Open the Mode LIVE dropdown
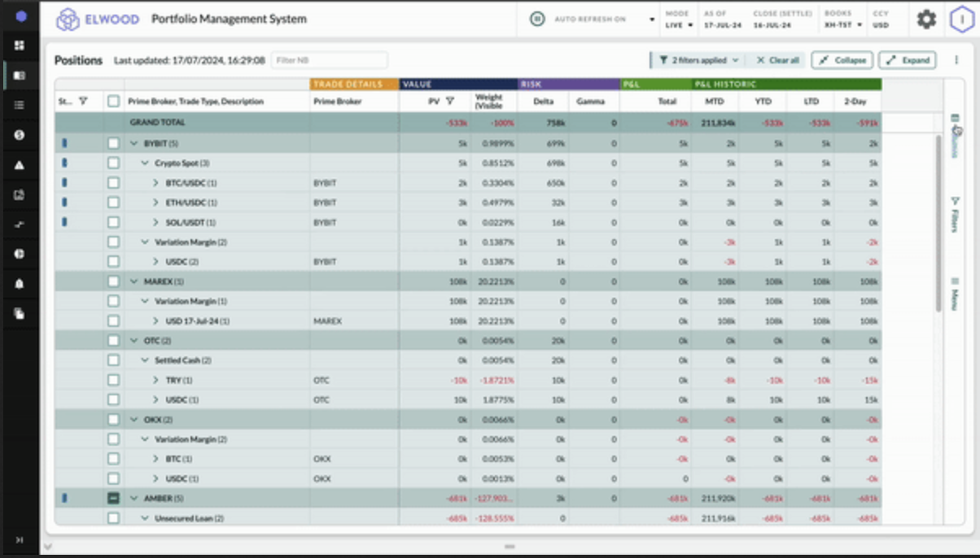The height and width of the screenshot is (558, 980). point(680,25)
